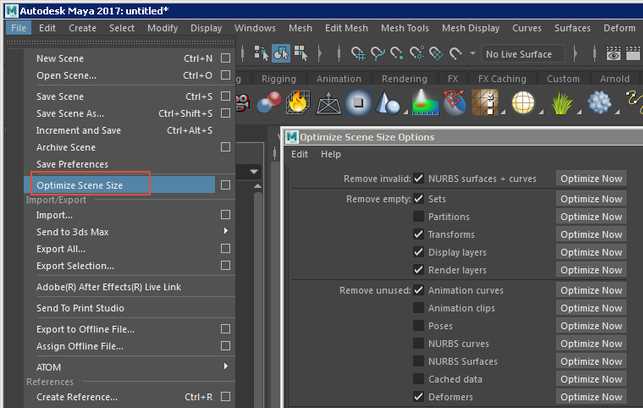Open Export Selection option box
Viewport: 643px width, 408px height.
[x=226, y=265]
